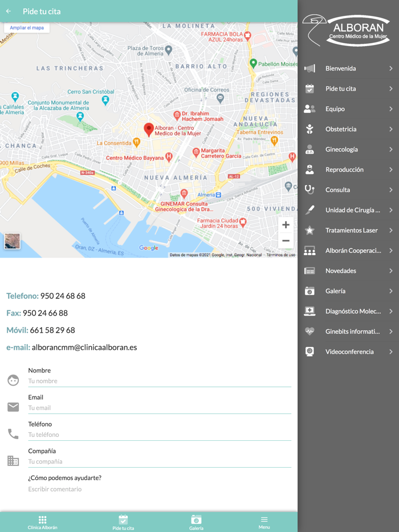Viewport: 399px width, 532px height.
Task: Open Diagnóstico Molec... menu item
Action: pos(348,311)
